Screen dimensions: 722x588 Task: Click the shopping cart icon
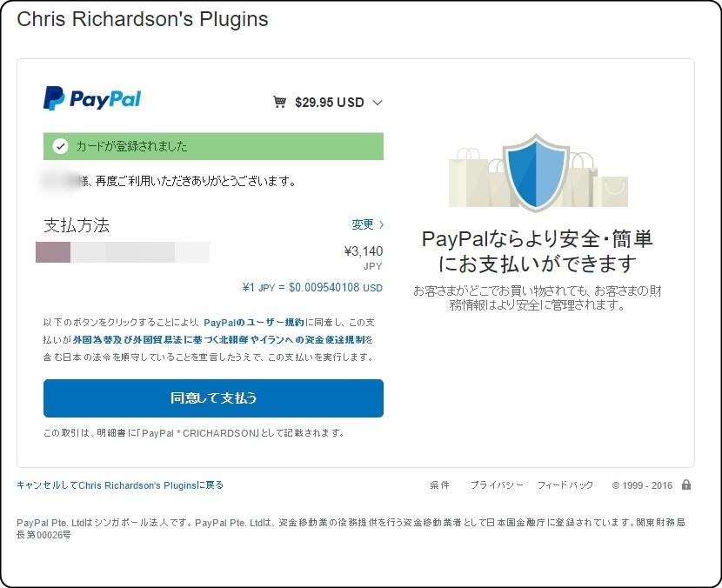tap(279, 102)
